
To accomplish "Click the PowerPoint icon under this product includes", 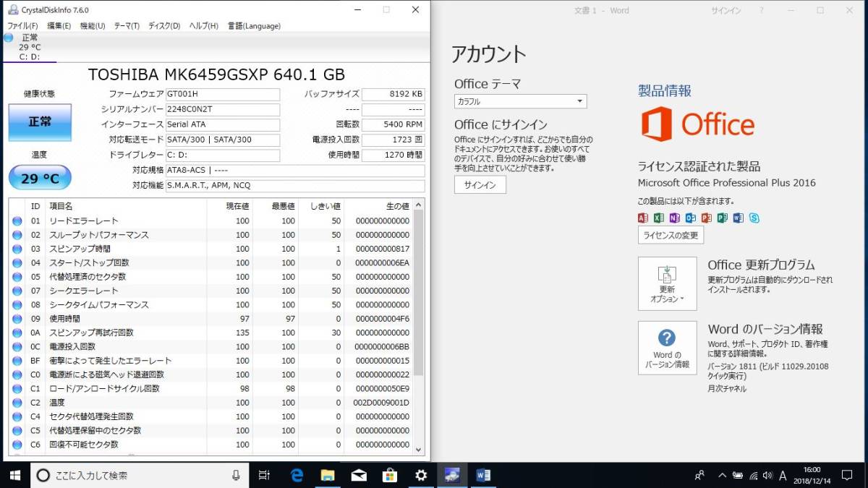I will (706, 217).
